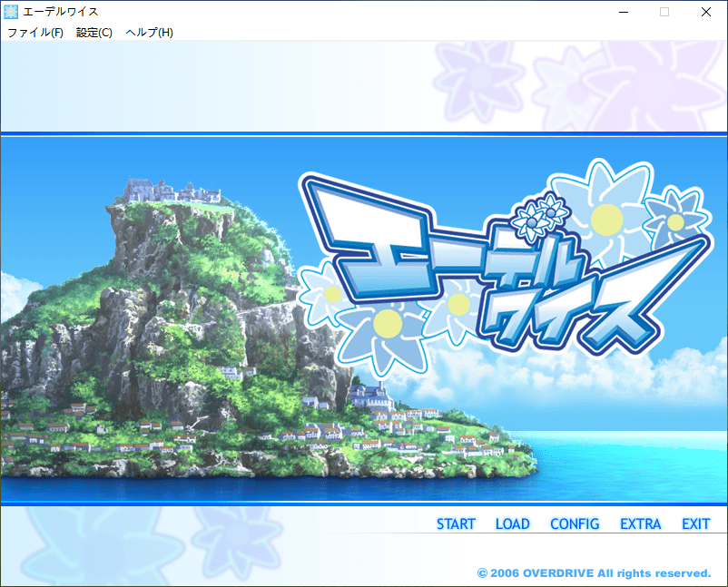Screen dimensions: 728x587
Task: Click the LOAD button
Action: (x=512, y=524)
